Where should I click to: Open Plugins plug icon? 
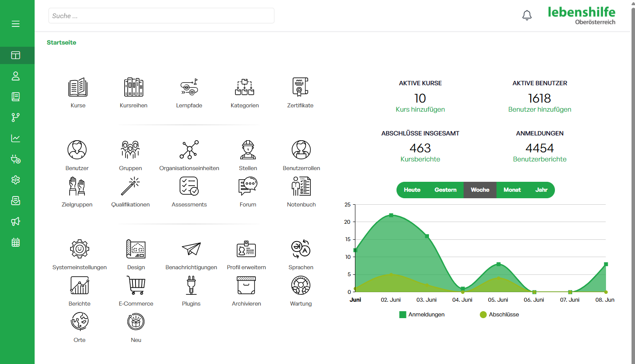[x=191, y=285]
